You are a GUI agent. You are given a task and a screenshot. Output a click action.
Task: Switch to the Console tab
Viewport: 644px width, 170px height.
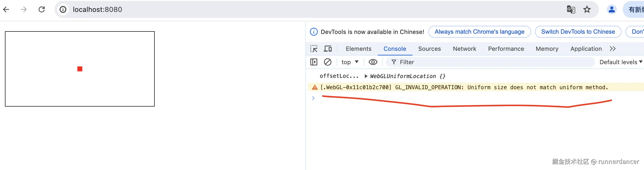(x=395, y=49)
